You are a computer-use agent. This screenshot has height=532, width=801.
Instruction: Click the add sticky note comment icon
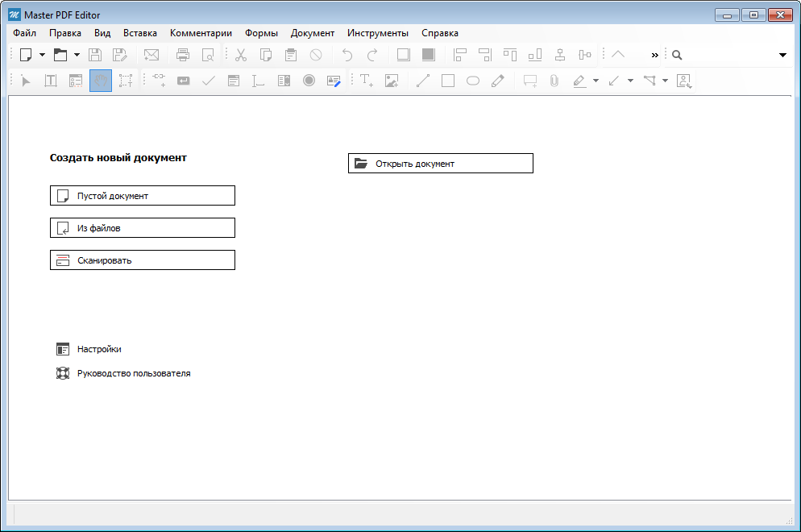(x=530, y=81)
